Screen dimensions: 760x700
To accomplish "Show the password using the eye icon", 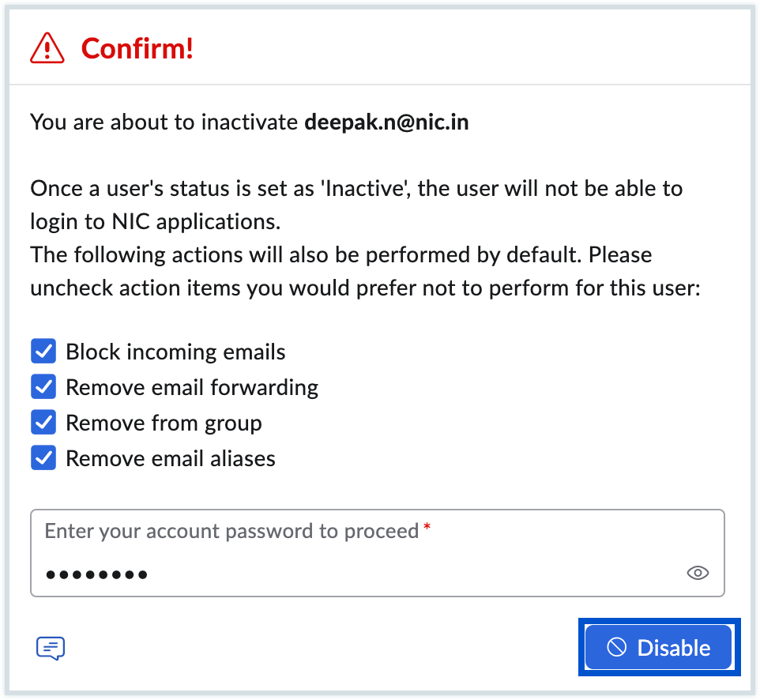I will (x=698, y=573).
